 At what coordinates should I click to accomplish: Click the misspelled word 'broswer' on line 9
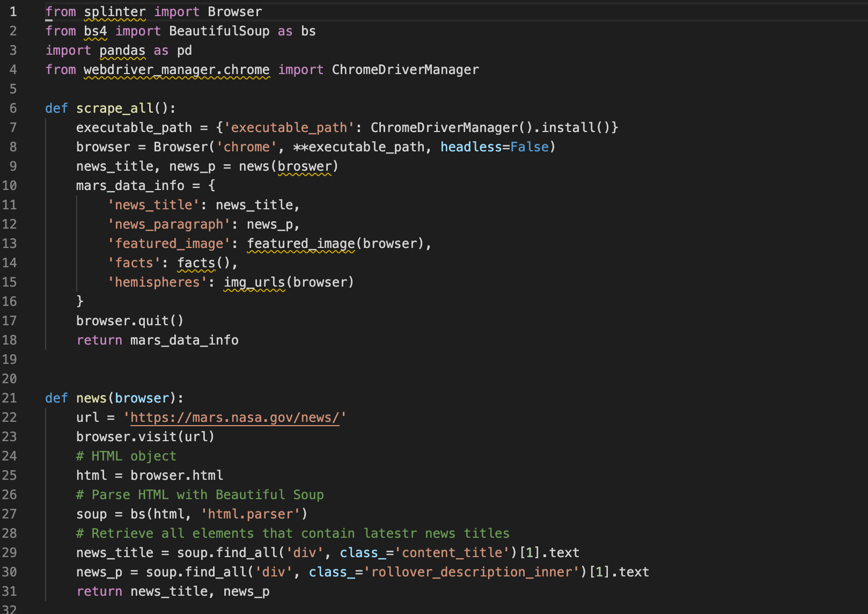[x=305, y=166]
